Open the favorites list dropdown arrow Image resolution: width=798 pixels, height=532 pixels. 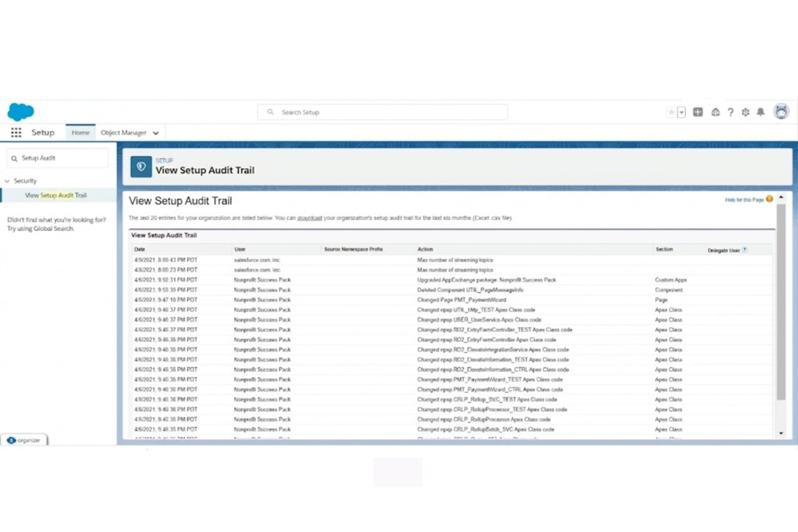click(681, 112)
